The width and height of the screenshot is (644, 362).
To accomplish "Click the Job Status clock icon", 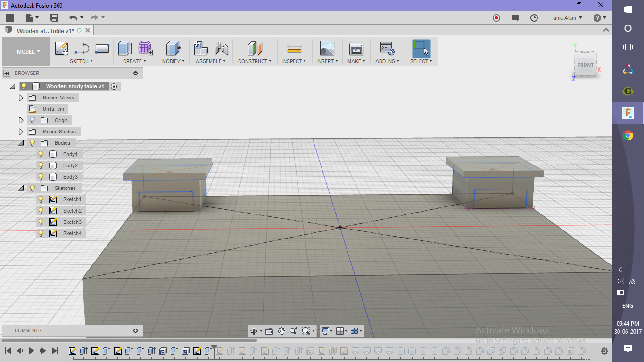I will pyautogui.click(x=534, y=18).
